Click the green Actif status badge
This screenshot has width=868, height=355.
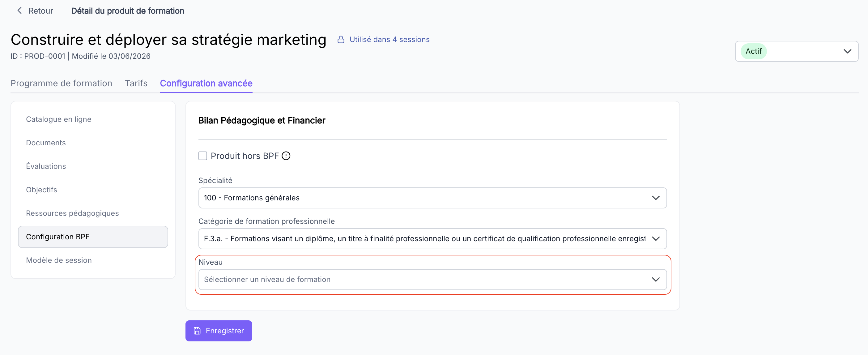[x=753, y=51]
